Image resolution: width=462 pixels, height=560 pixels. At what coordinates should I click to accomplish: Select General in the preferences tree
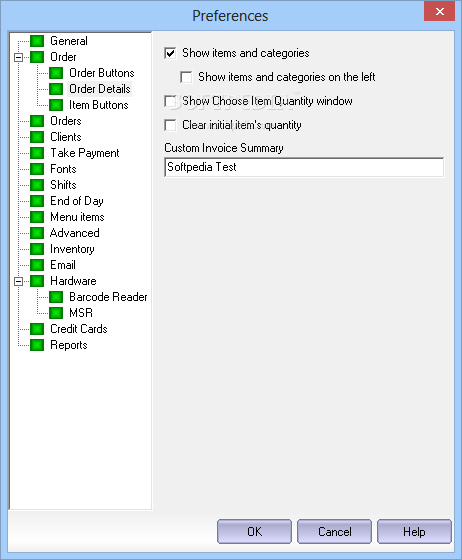69,41
